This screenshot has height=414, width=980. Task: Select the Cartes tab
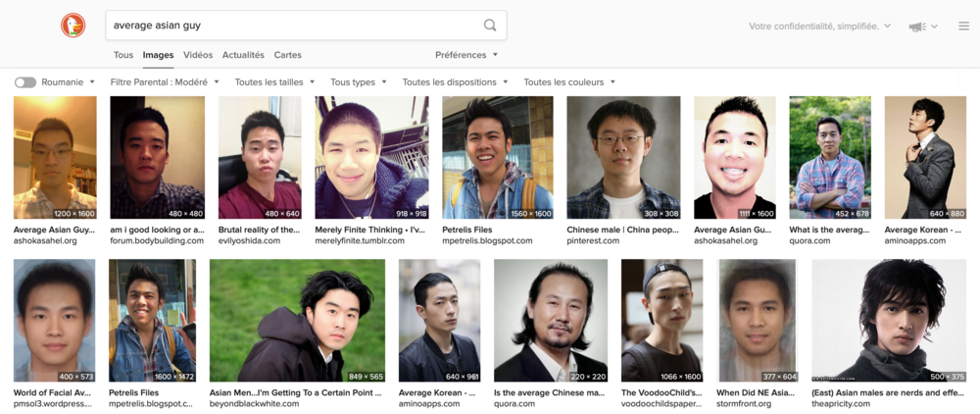287,55
